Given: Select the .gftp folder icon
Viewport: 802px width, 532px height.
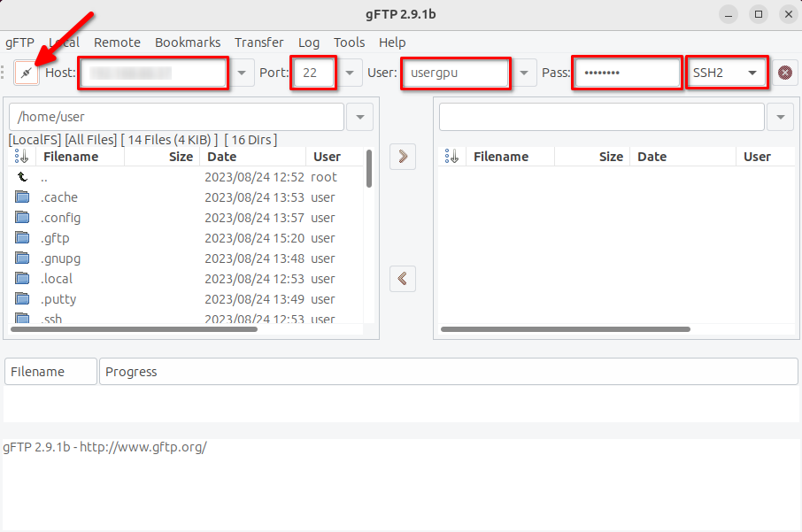Looking at the screenshot, I should [x=22, y=238].
